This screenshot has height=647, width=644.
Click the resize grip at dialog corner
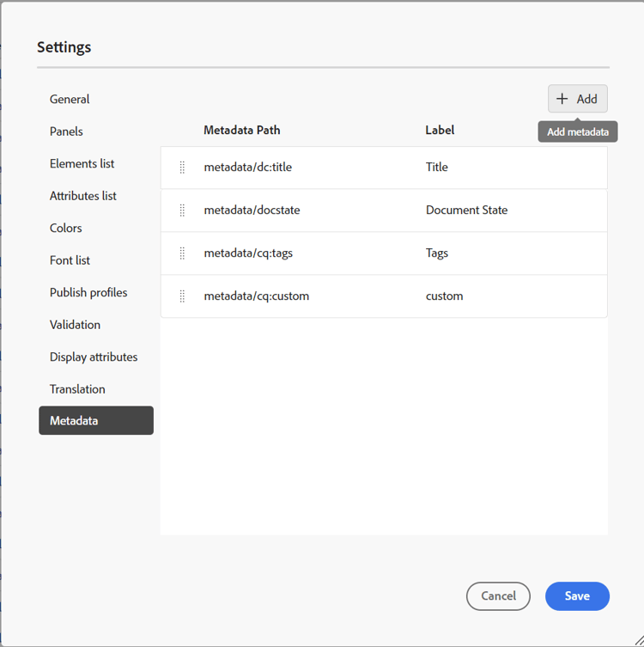click(x=639, y=641)
